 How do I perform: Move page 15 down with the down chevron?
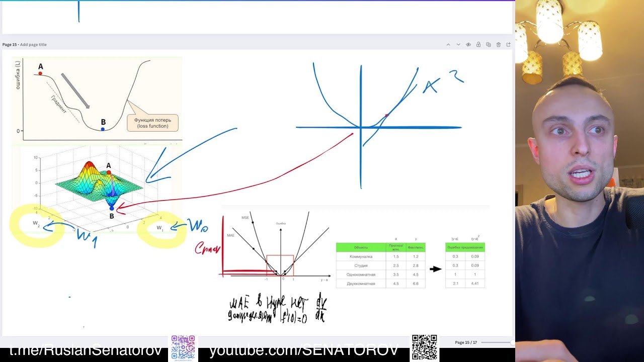(458, 45)
